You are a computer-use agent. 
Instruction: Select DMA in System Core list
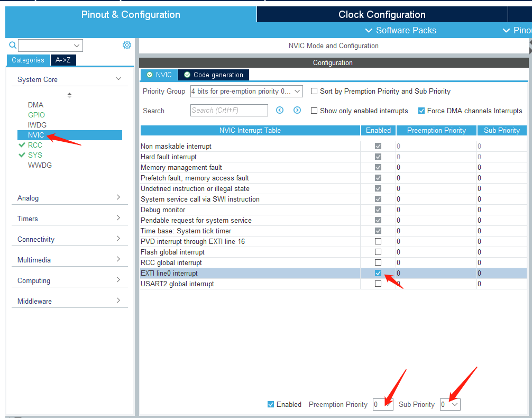click(x=35, y=105)
